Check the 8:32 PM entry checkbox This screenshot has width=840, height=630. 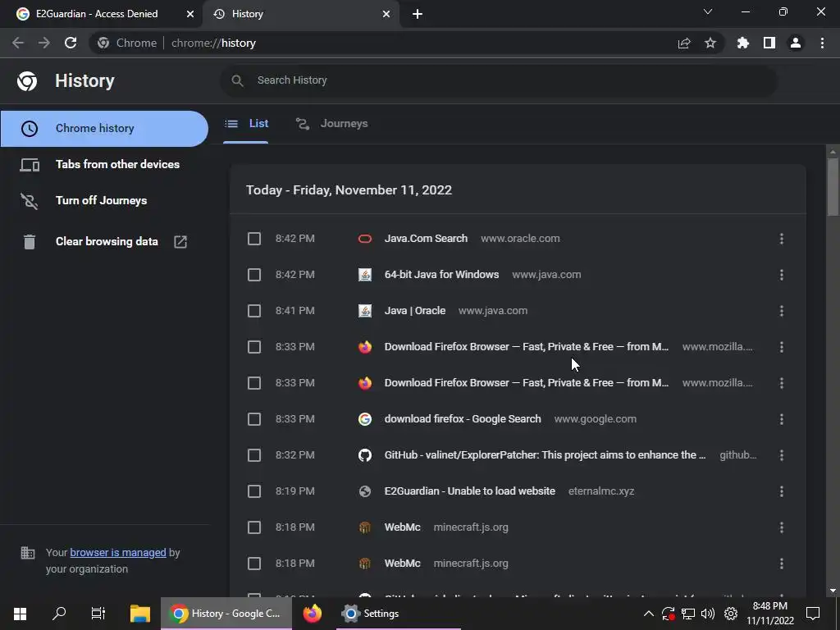coord(254,455)
